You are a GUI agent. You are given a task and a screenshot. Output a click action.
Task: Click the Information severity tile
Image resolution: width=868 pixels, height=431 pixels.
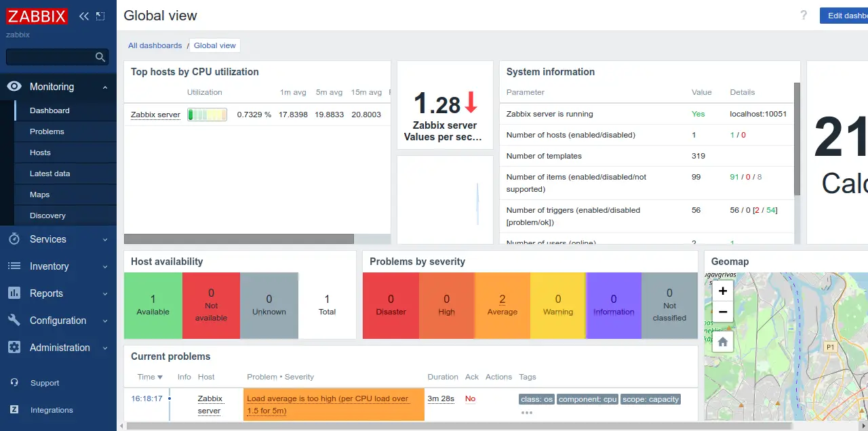pyautogui.click(x=614, y=306)
